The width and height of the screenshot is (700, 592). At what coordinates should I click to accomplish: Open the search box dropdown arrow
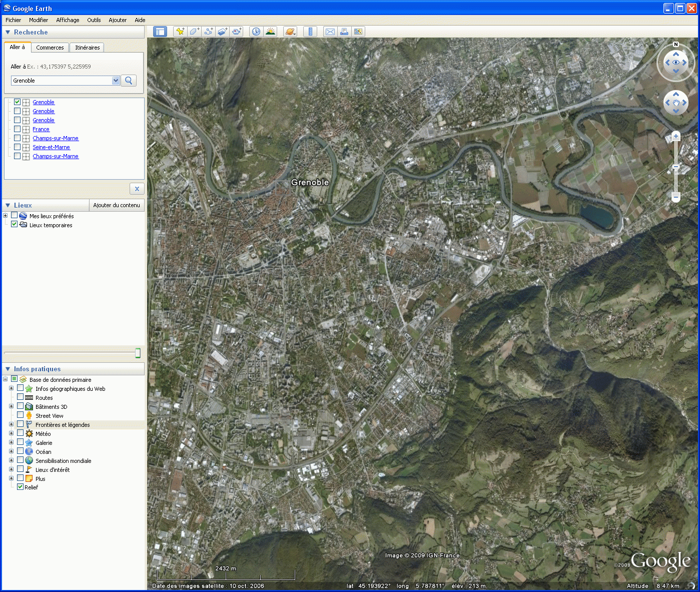click(x=116, y=81)
